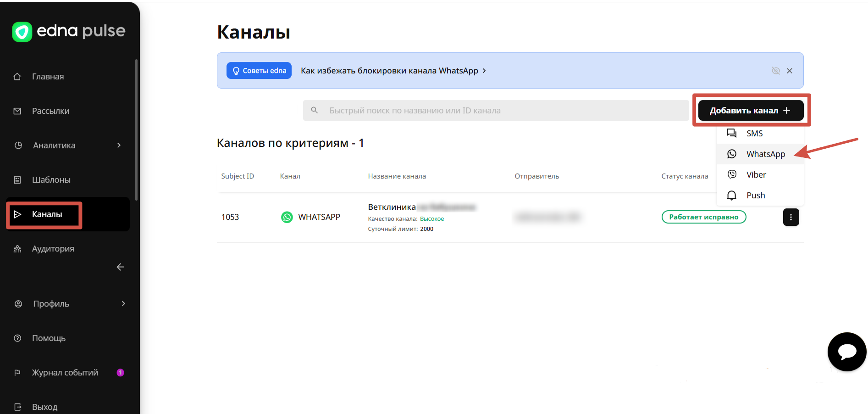Click the search magnifier icon
868x414 pixels.
(x=315, y=110)
